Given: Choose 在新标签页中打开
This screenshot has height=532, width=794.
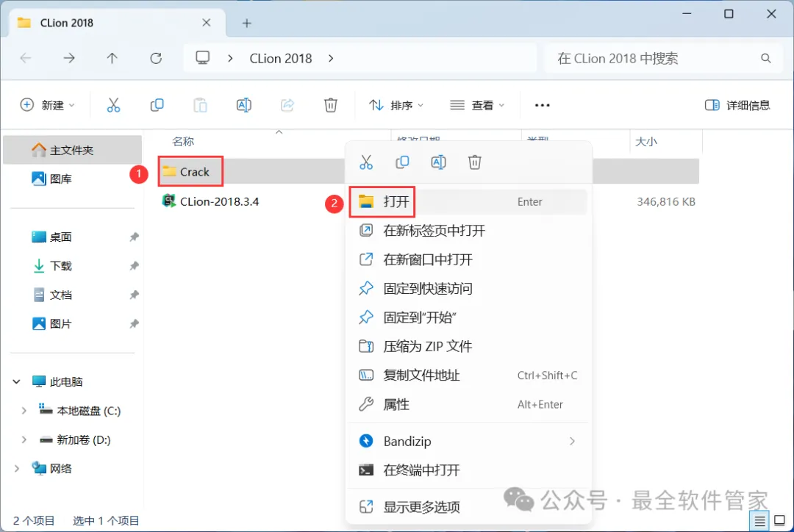Looking at the screenshot, I should click(468, 231).
